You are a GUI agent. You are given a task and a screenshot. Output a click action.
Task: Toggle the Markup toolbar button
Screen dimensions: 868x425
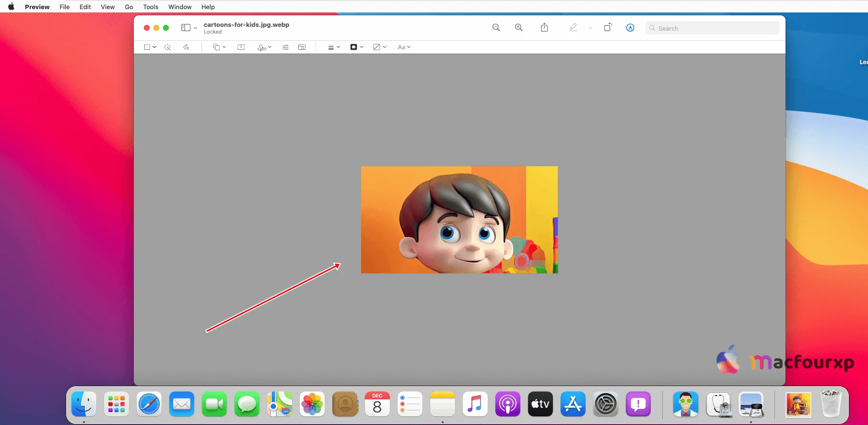click(630, 28)
